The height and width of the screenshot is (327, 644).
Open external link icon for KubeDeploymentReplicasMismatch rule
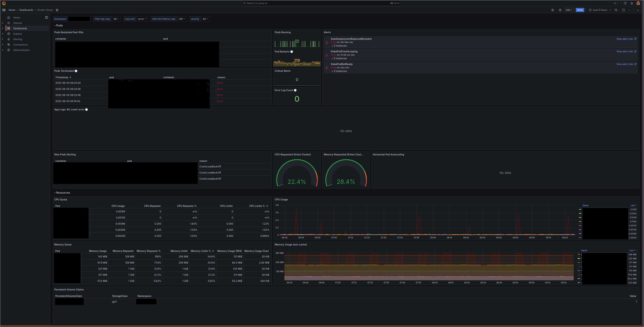pyautogui.click(x=635, y=39)
